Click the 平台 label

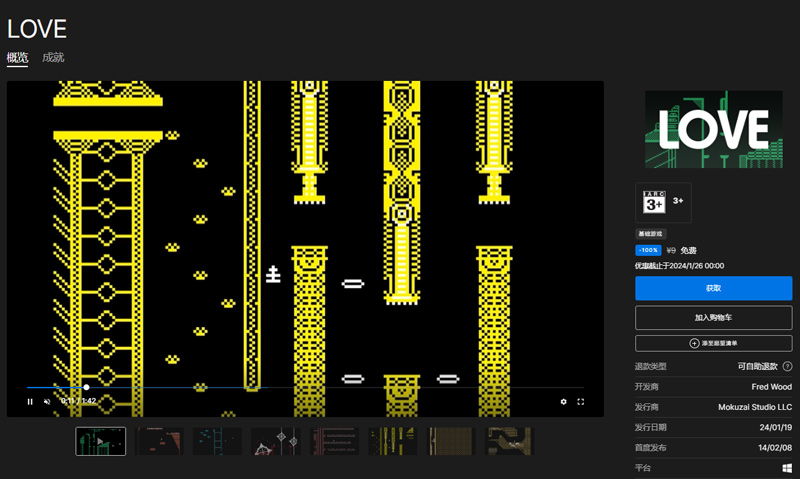pyautogui.click(x=643, y=468)
